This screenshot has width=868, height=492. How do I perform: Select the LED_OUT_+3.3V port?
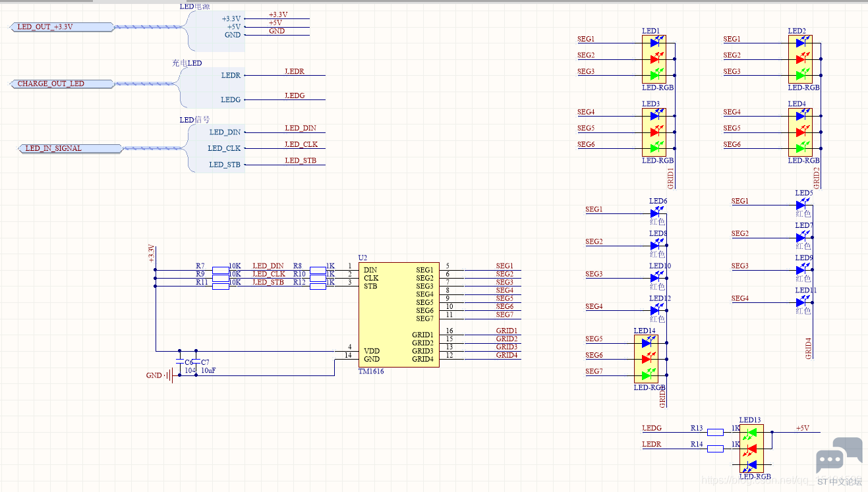pyautogui.click(x=63, y=27)
